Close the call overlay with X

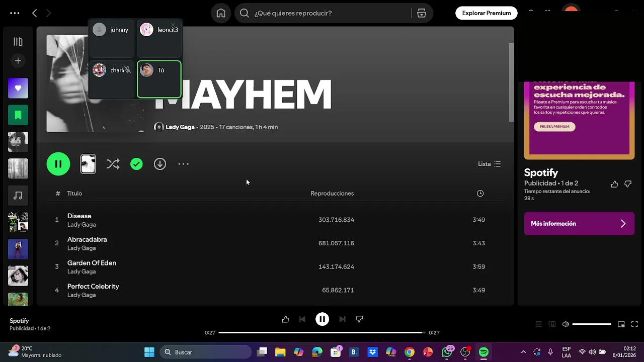(173, 25)
